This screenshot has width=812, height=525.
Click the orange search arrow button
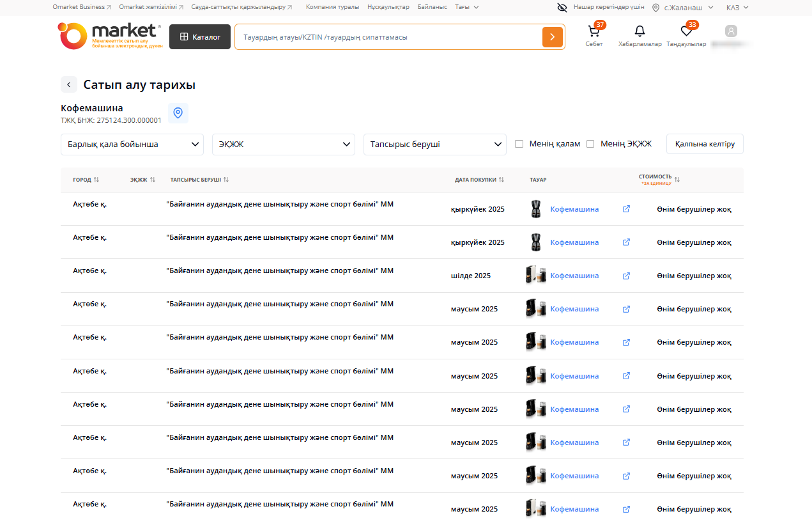(x=552, y=37)
